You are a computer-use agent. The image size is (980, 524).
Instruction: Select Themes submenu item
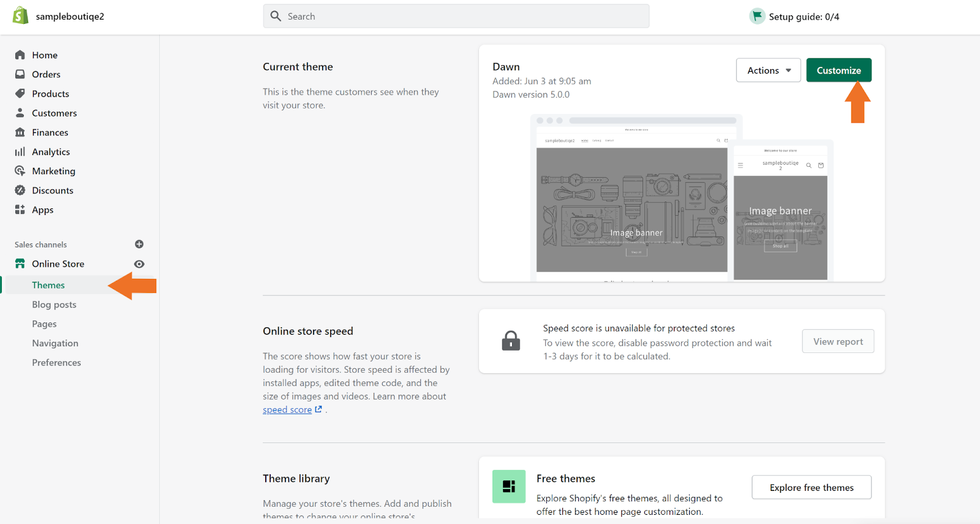pos(48,285)
